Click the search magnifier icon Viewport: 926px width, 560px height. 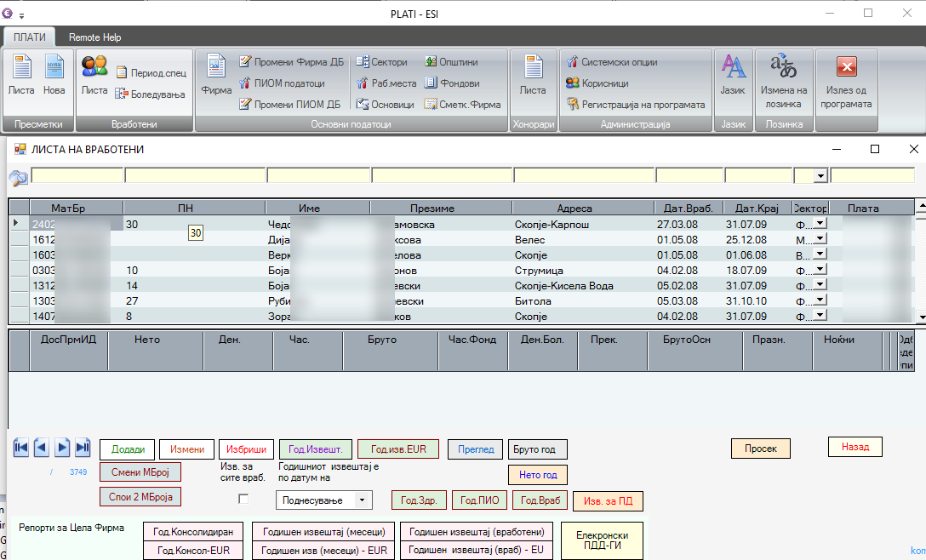[19, 177]
